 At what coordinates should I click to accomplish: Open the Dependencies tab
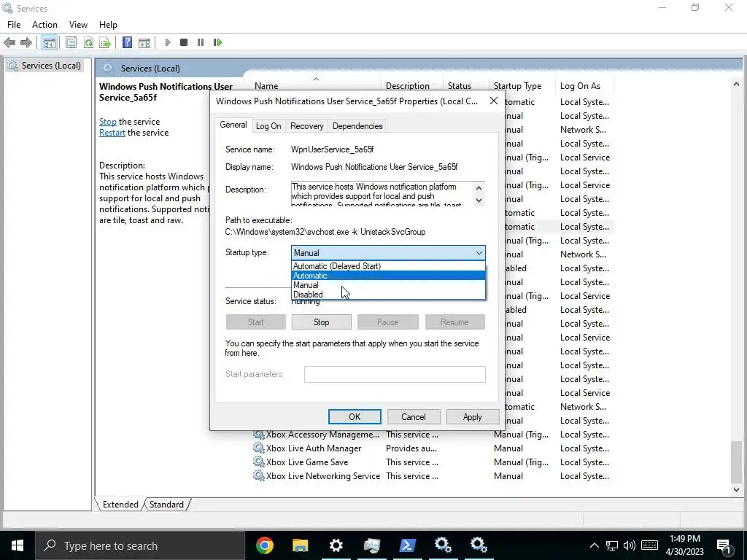[357, 126]
